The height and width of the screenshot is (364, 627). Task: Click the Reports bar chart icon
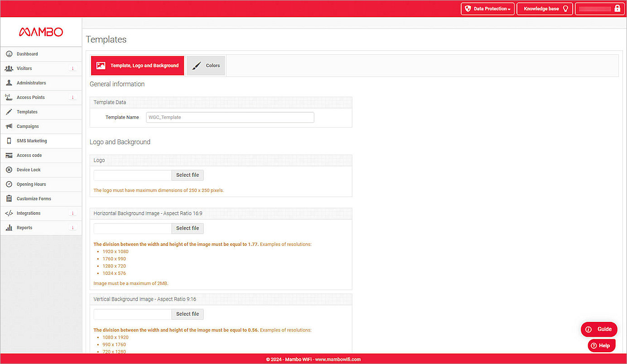10,228
